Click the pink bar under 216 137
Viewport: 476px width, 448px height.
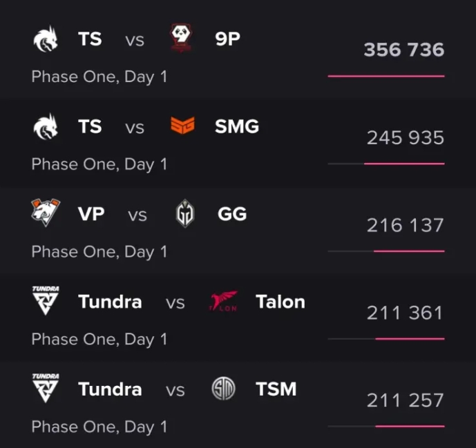click(409, 251)
